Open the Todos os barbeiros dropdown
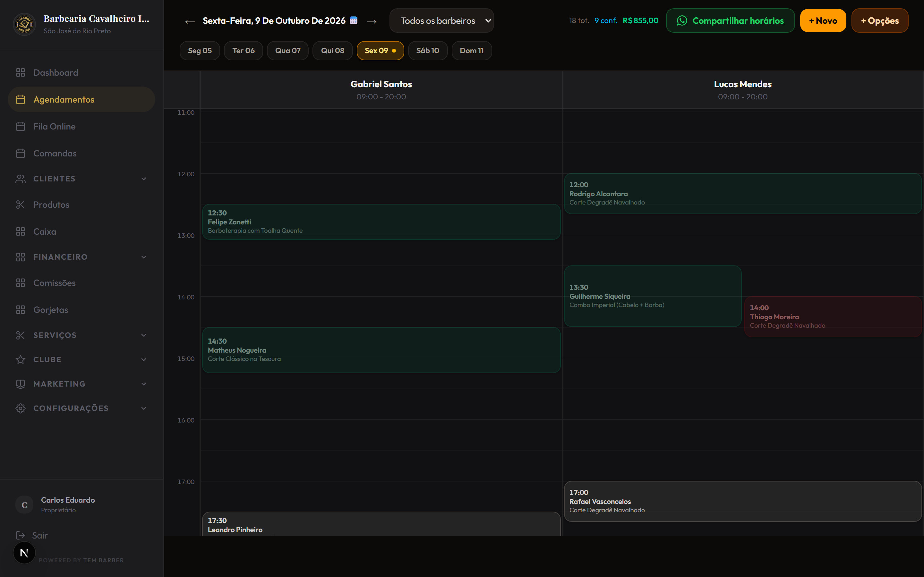 pos(441,21)
